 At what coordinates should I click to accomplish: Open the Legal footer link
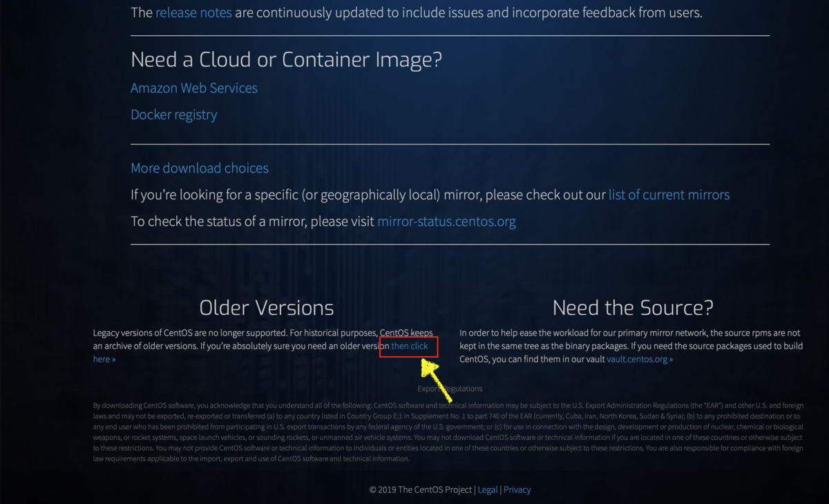488,490
